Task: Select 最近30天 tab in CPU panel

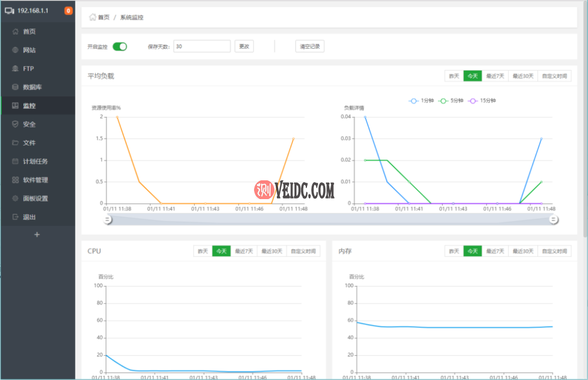Action: tap(272, 251)
